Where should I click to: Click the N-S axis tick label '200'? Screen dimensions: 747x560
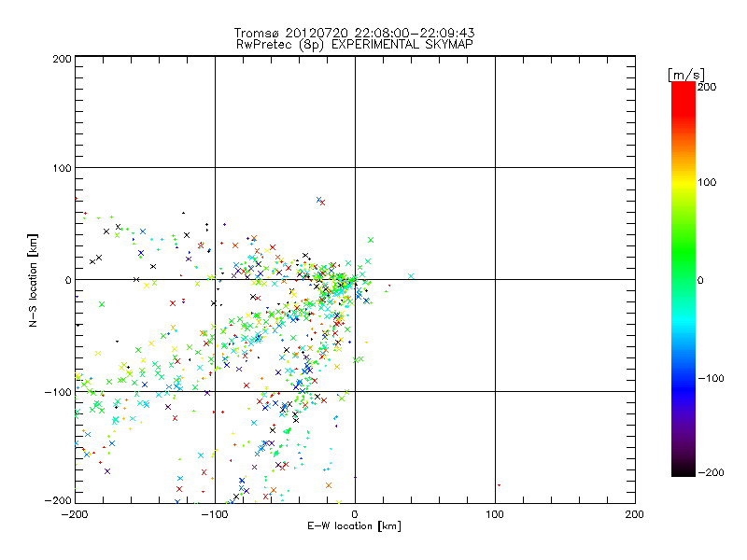[62, 59]
